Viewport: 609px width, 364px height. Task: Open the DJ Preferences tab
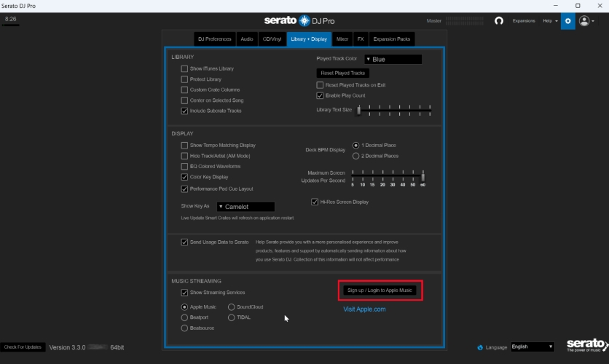click(214, 39)
